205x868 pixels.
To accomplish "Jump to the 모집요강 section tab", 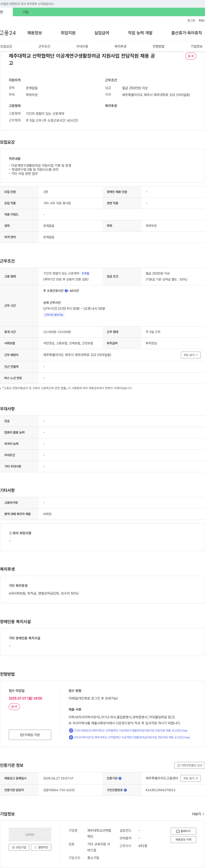I will tap(6, 47).
